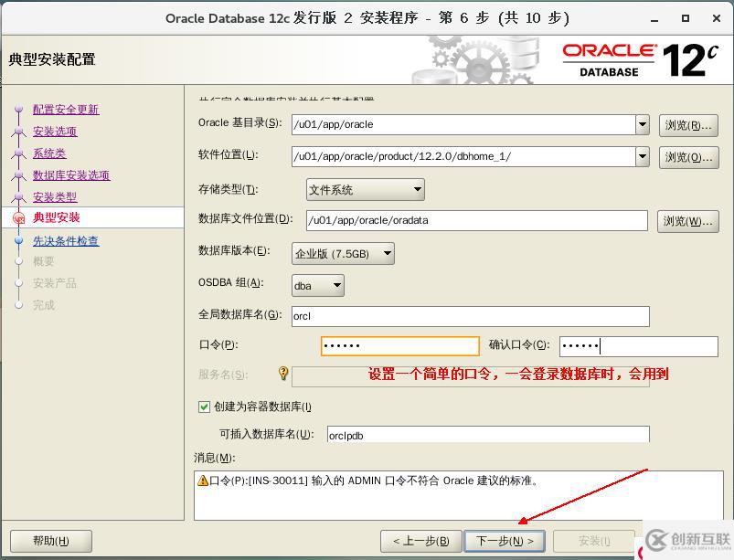
Task: Expand the 软件位置 dropdown arrow
Action: (643, 156)
